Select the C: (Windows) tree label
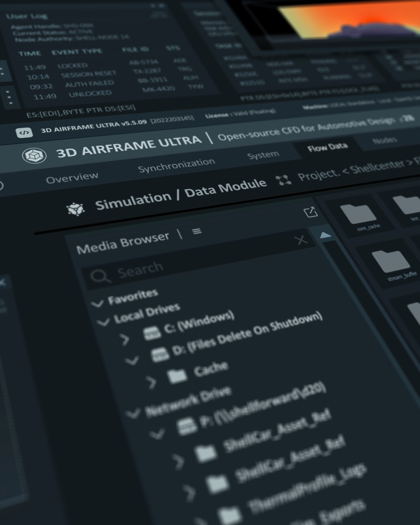This screenshot has height=525, width=420. 198,322
